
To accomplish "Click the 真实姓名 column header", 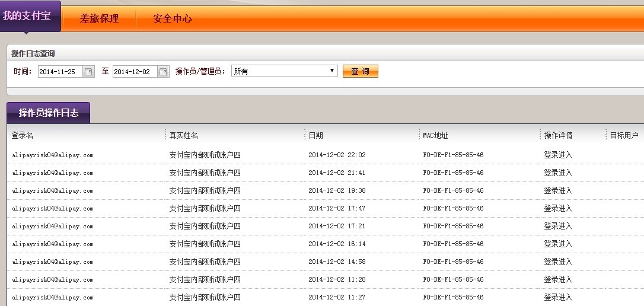I will [x=184, y=135].
